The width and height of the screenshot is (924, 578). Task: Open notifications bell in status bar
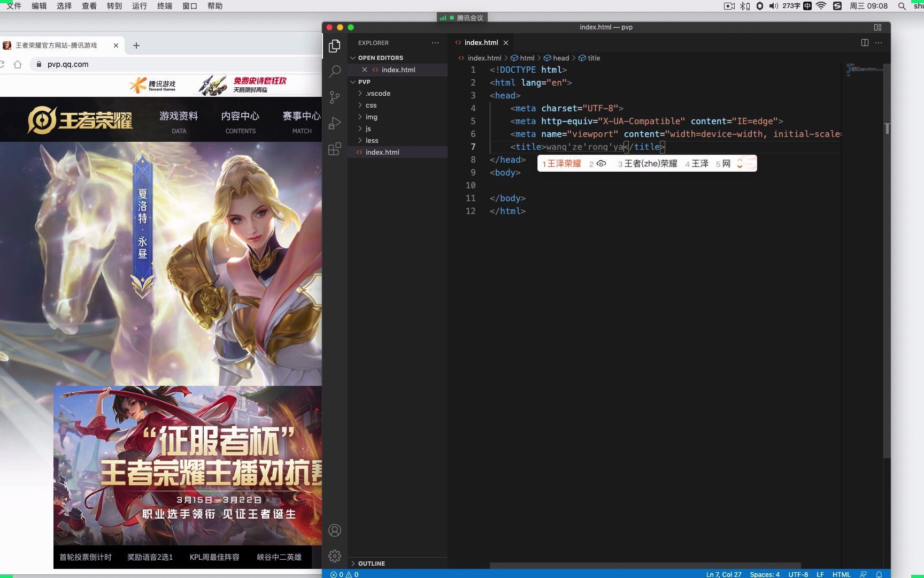point(879,574)
